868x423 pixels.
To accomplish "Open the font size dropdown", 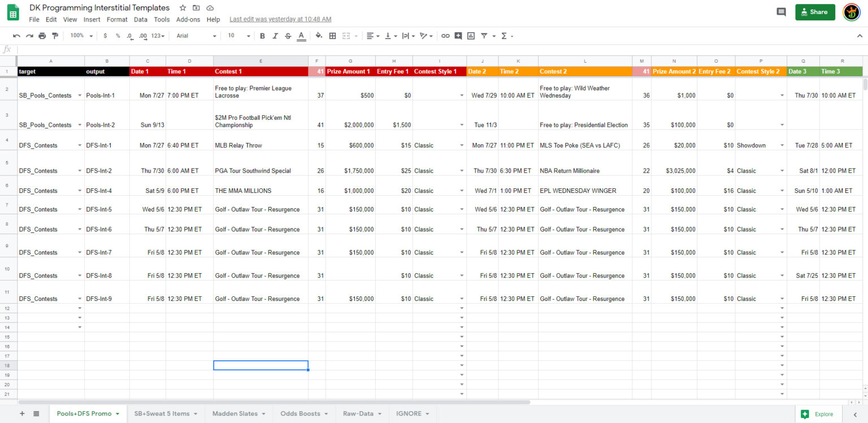I will coord(238,36).
